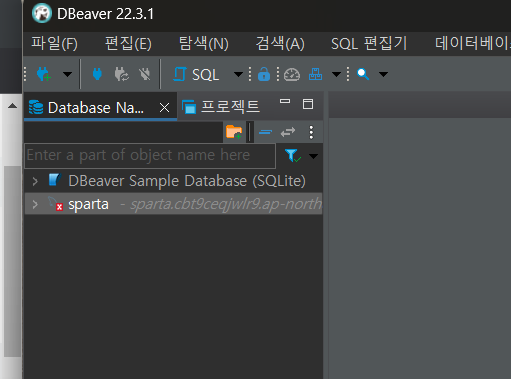Click the filter funnel settings icon
Screen dimensions: 511x379
pos(293,156)
